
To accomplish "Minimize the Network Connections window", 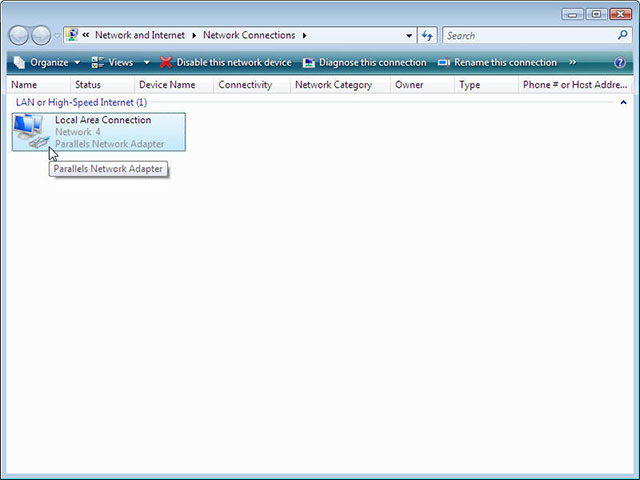I will point(573,14).
